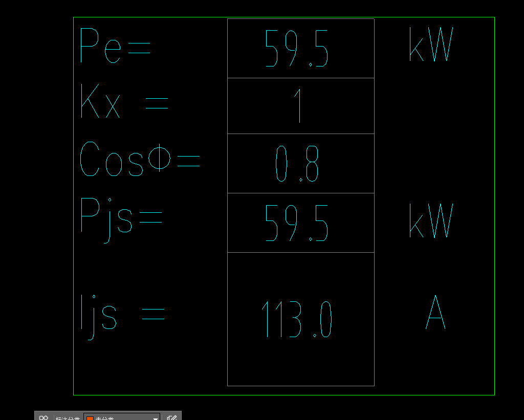524x420 pixels.
Task: Click the edit pencil icon in bottom toolbar
Action: 172,417
